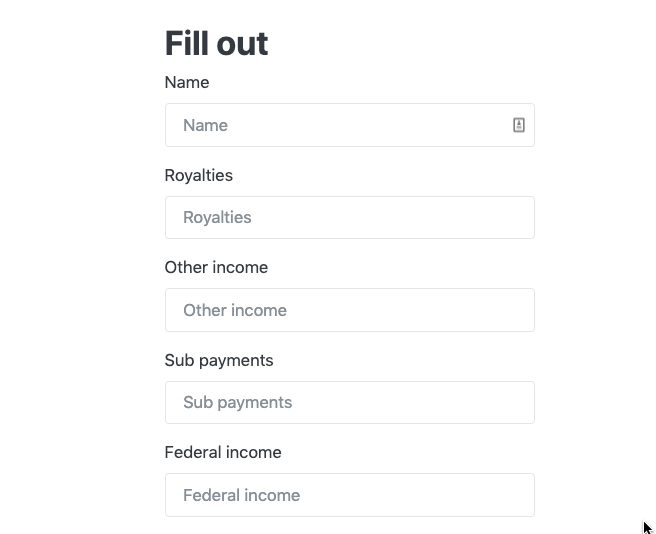Activate the Sub payments text field
656x534 pixels.
pyautogui.click(x=349, y=402)
